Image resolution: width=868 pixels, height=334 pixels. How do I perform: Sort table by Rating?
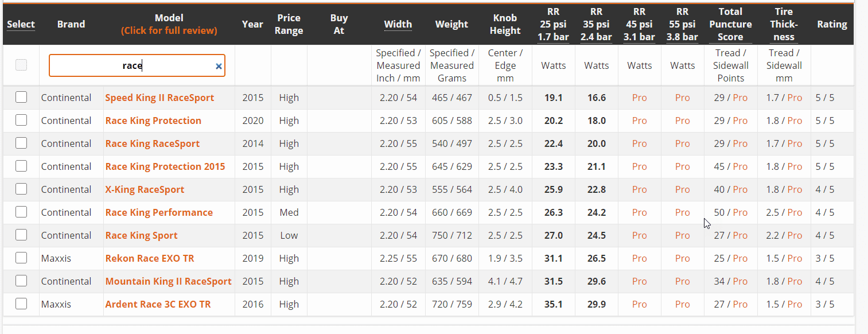tap(832, 24)
